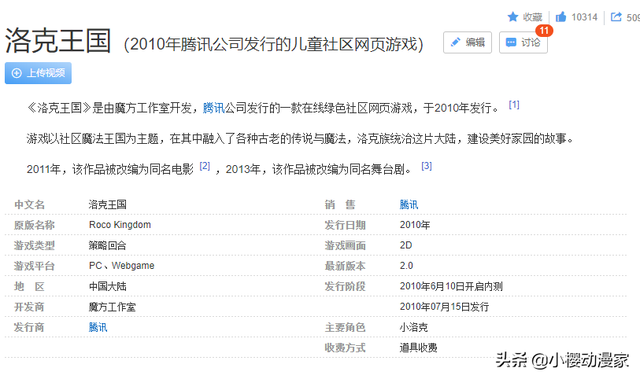Open the 腾讯 link in intro paragraph
Screen dimensions: 640x379
click(213, 108)
